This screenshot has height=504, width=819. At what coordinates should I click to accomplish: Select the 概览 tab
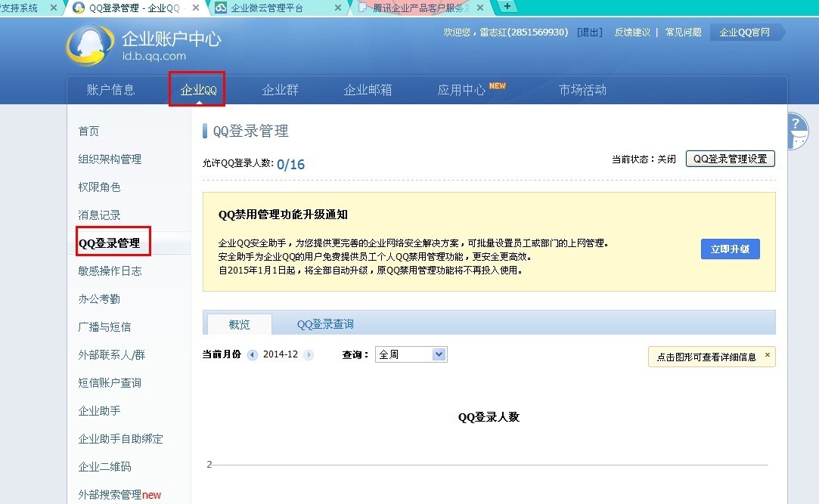(239, 324)
